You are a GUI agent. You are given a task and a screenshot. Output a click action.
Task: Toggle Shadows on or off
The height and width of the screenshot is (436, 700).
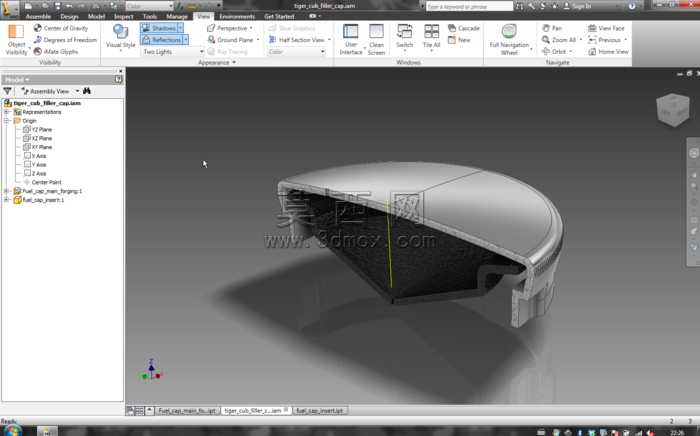[x=159, y=28]
